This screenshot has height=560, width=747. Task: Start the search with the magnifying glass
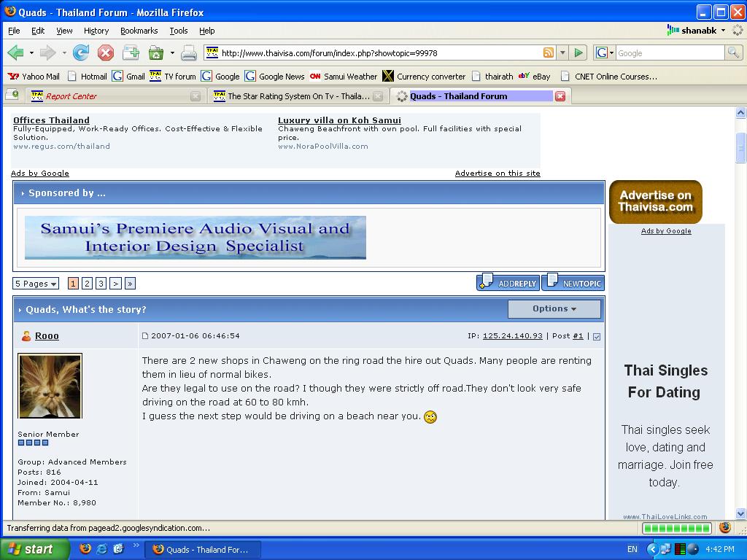[x=733, y=52]
